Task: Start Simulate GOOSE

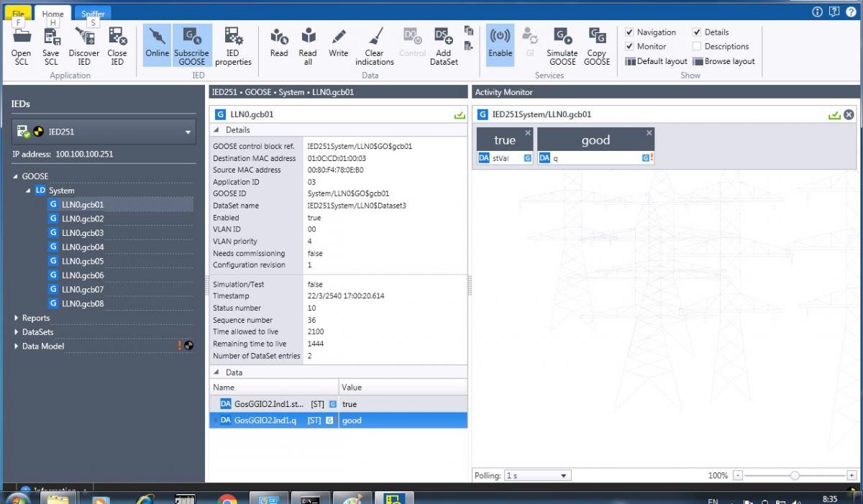Action: click(562, 46)
